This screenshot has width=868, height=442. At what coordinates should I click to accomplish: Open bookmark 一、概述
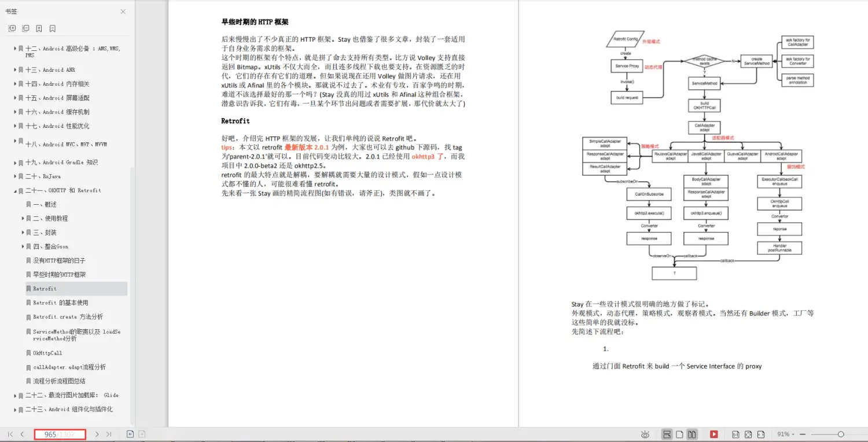pyautogui.click(x=45, y=204)
